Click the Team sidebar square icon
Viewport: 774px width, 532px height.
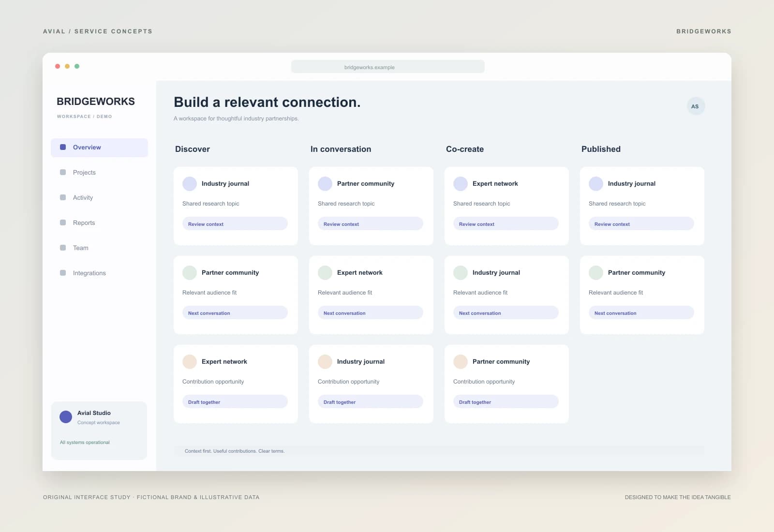click(x=63, y=248)
